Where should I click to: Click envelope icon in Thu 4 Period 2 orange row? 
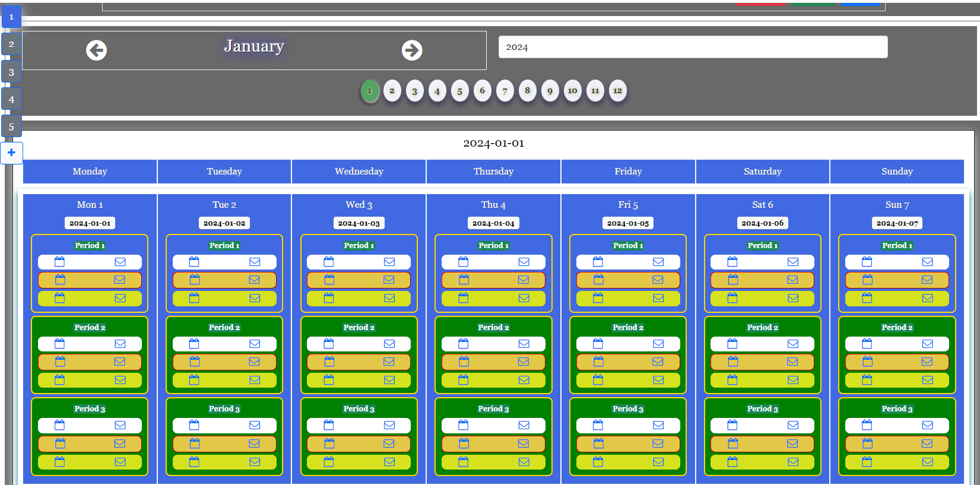[x=524, y=362]
